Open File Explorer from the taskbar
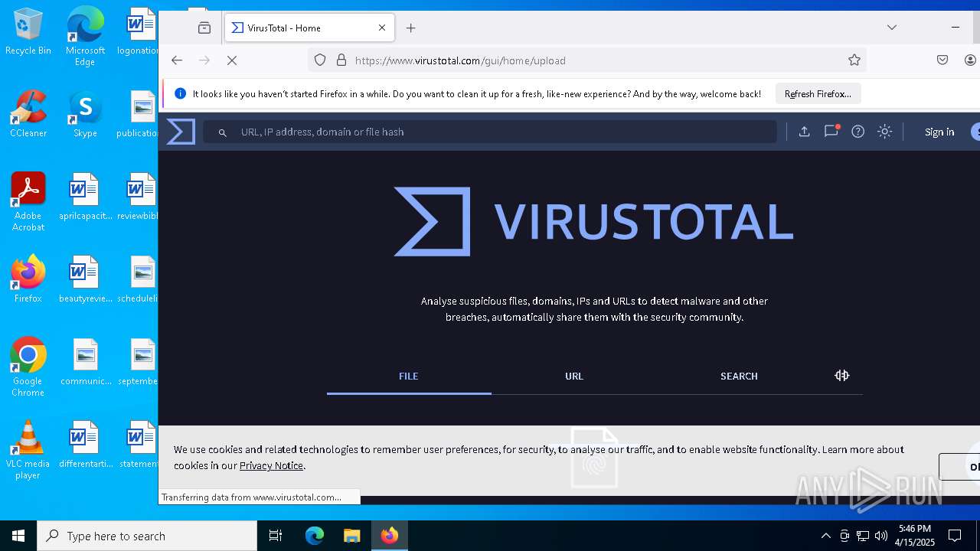 click(351, 536)
